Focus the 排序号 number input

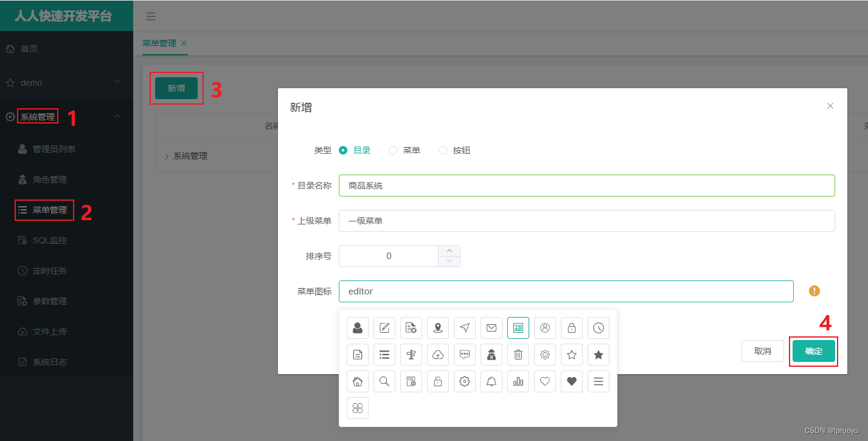pos(389,256)
